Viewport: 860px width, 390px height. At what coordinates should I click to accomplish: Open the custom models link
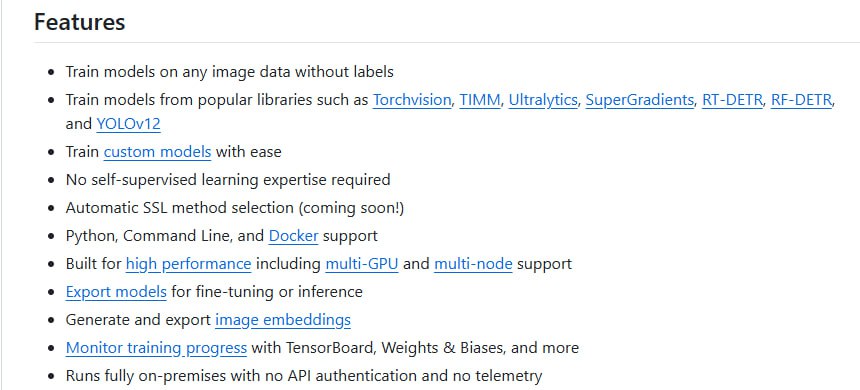pyautogui.click(x=157, y=152)
